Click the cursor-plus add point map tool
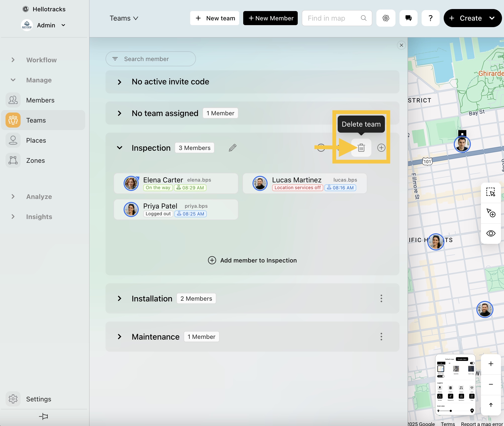The height and width of the screenshot is (426, 504). (x=490, y=213)
